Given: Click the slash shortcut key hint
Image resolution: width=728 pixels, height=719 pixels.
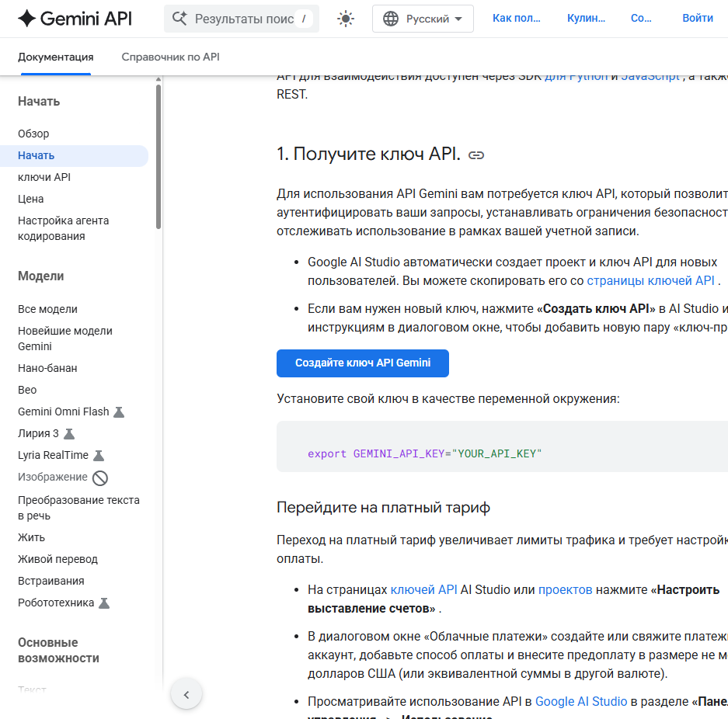Looking at the screenshot, I should [304, 19].
